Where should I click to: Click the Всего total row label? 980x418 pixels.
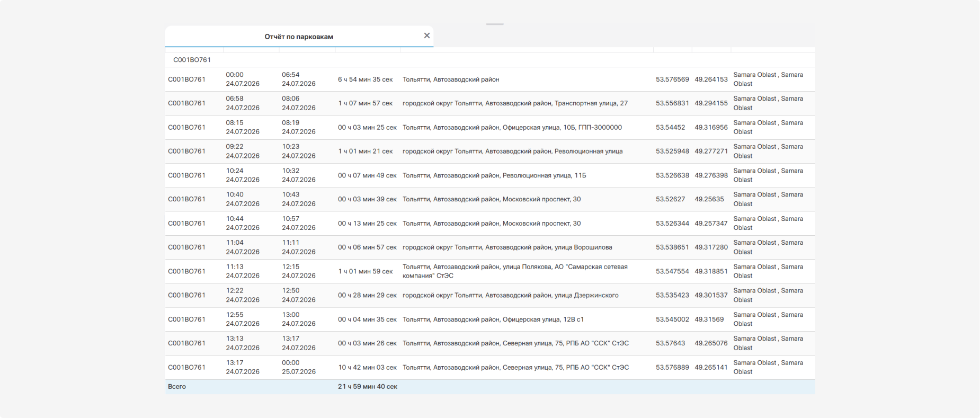point(177,387)
